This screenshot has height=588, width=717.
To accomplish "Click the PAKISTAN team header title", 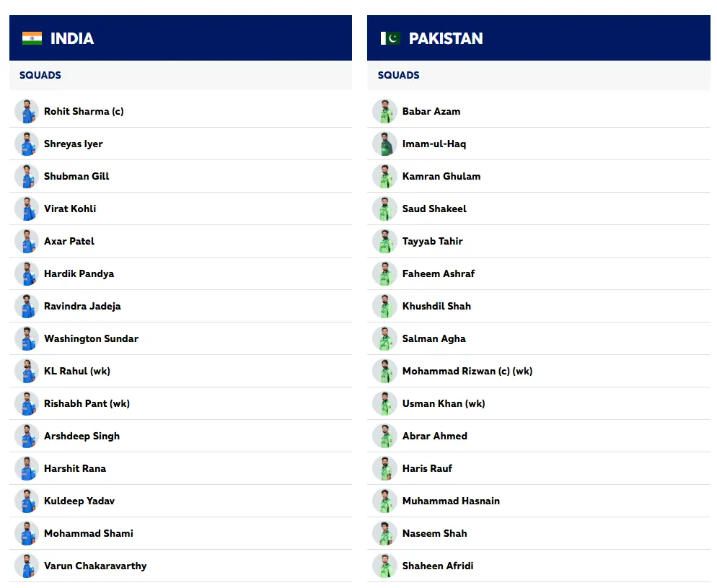I will (x=446, y=38).
